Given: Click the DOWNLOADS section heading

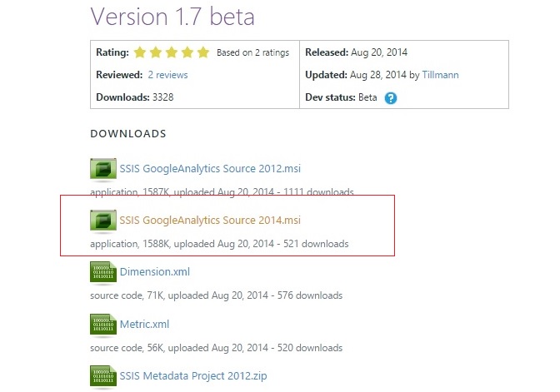Looking at the screenshot, I should [128, 134].
